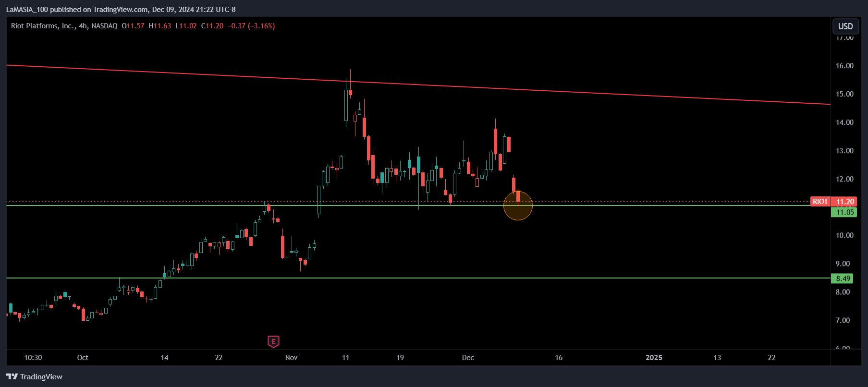Click the 16.00 price axis label
The image size is (868, 387).
(844, 66)
